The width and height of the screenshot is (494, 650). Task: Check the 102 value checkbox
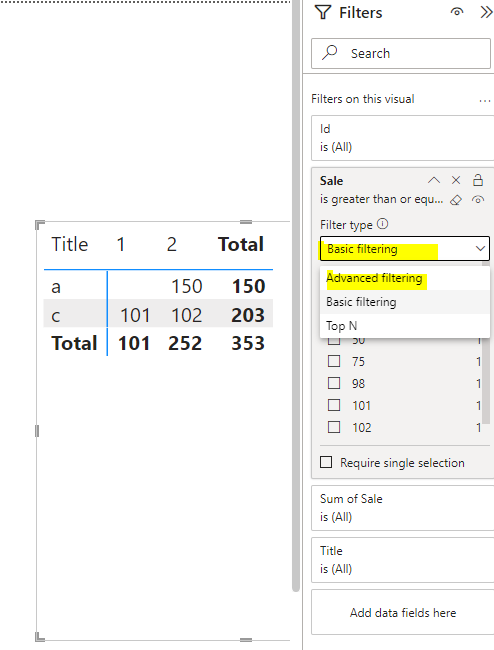pyautogui.click(x=334, y=427)
